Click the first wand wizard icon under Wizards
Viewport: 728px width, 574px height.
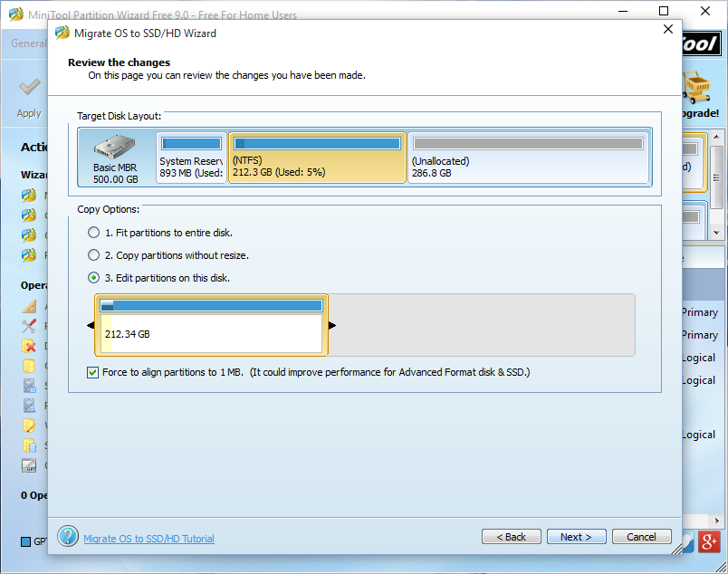(29, 195)
